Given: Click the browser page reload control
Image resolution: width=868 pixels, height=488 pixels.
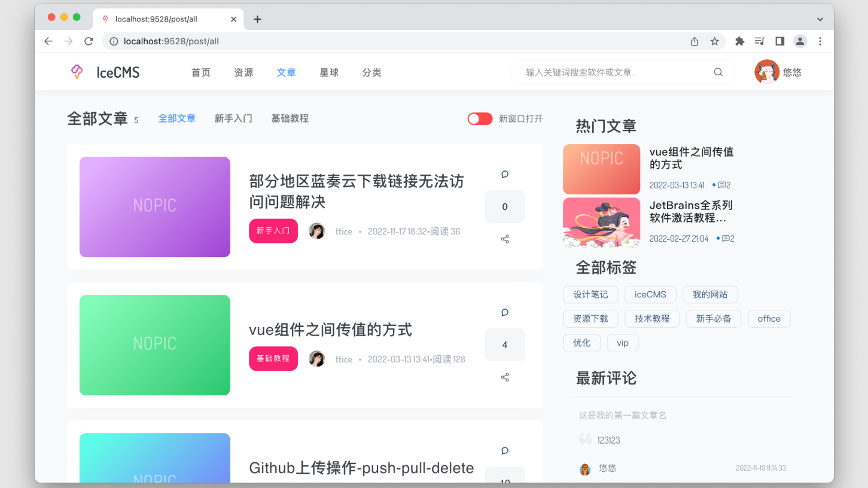Looking at the screenshot, I should (89, 41).
